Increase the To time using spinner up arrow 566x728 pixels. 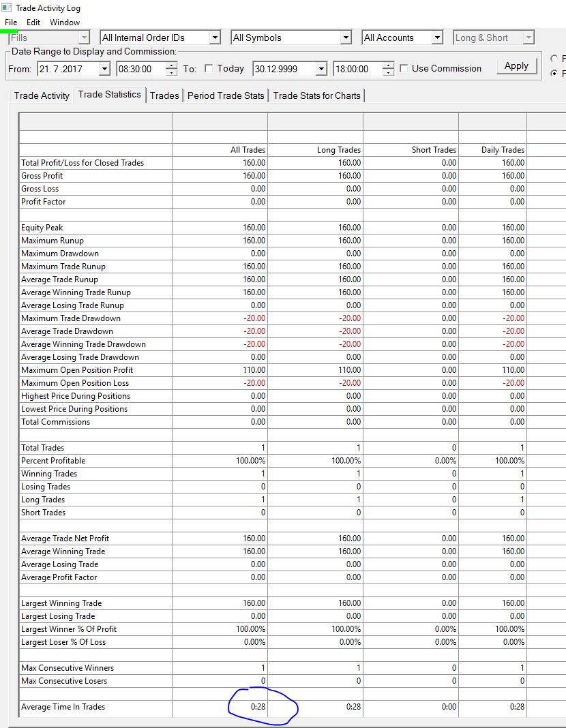(388, 65)
